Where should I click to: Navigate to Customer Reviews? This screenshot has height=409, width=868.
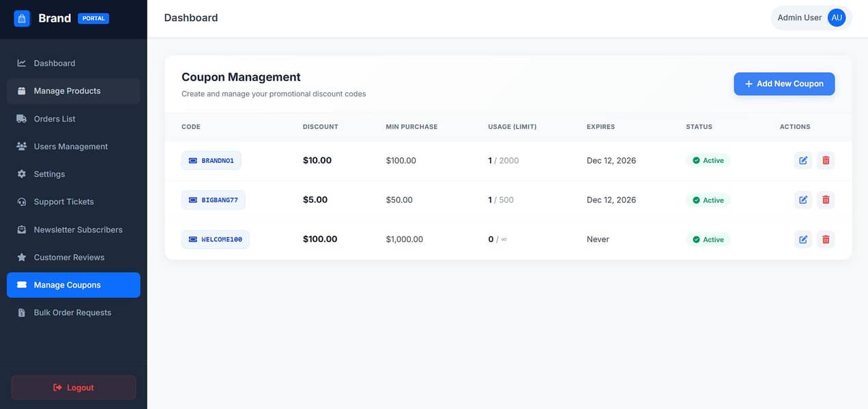(x=74, y=257)
